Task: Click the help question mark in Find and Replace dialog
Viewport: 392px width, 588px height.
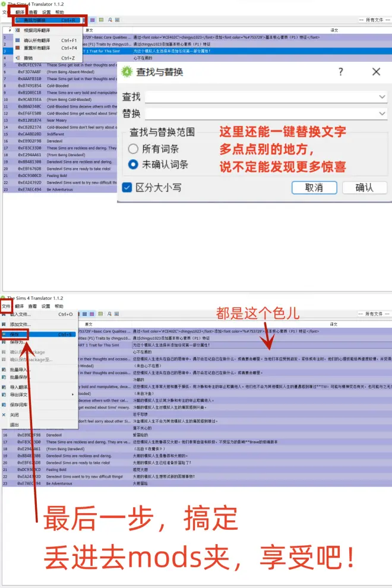Action: (340, 72)
